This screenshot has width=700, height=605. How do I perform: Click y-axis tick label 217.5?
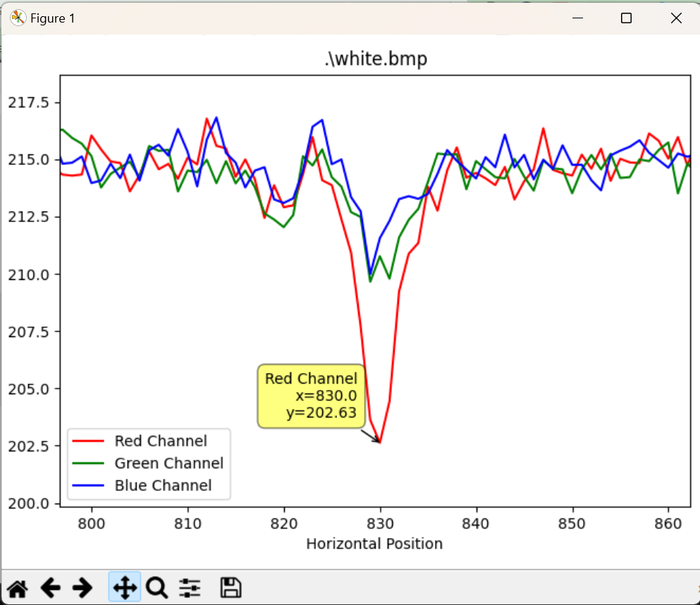(x=29, y=103)
